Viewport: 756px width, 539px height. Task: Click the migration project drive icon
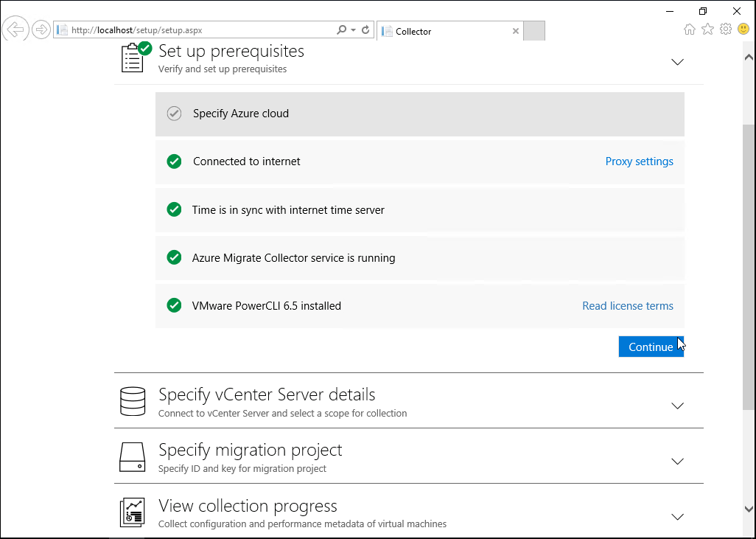[133, 457]
